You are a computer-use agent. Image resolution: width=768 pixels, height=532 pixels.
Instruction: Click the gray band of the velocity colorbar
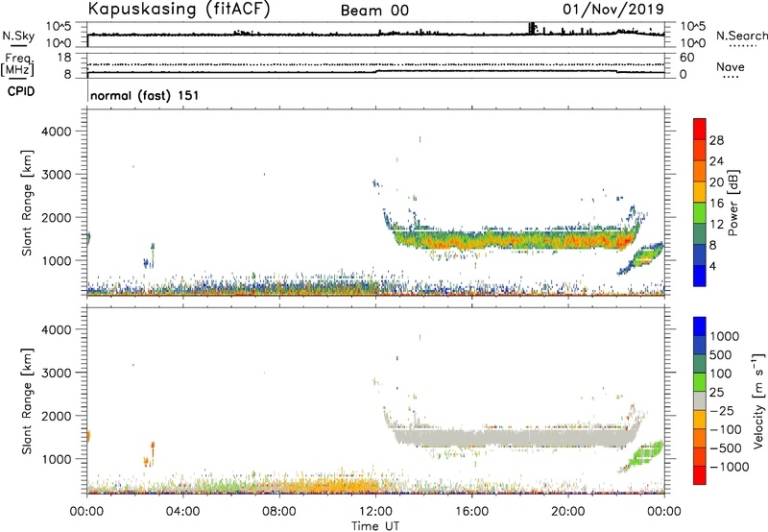pyautogui.click(x=700, y=400)
